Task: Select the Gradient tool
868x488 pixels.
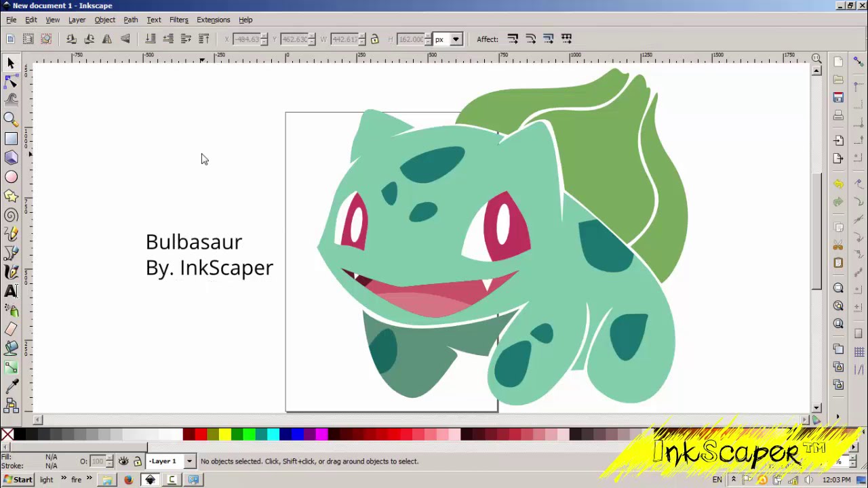Action: coord(11,367)
